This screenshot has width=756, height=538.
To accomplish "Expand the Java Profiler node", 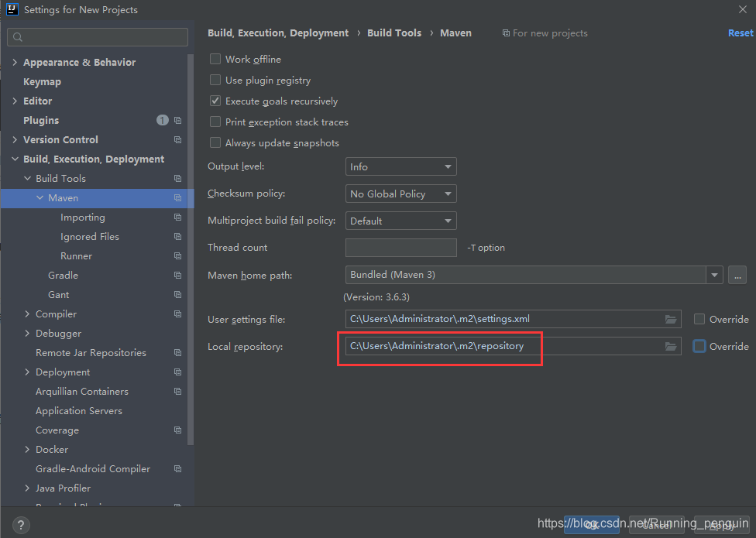I will coord(27,488).
